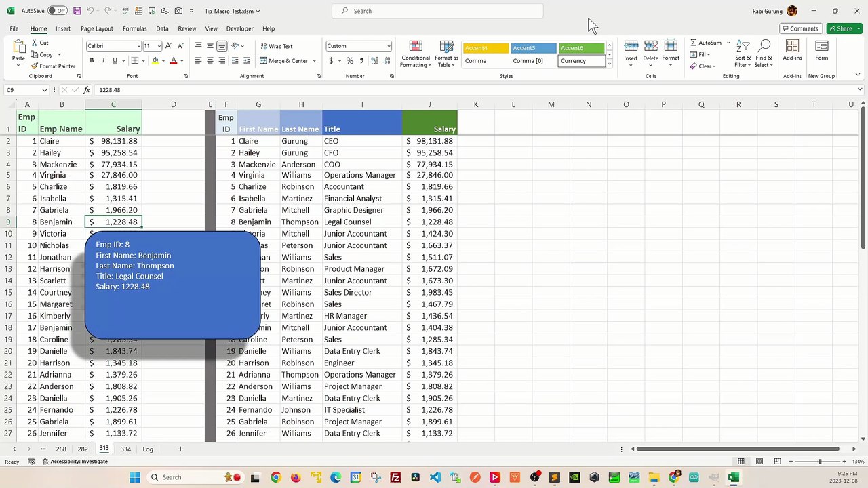The image size is (868, 488).
Task: Open the Form command in New Group
Action: click(x=821, y=51)
